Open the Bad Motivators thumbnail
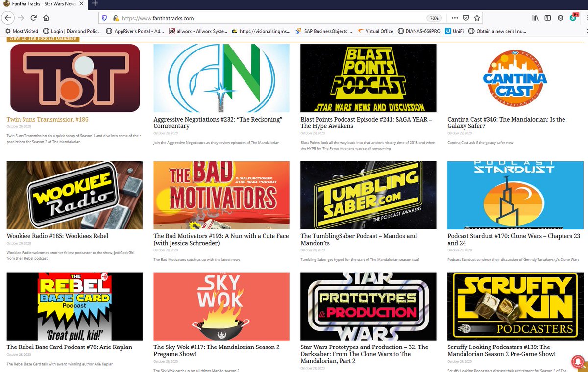Viewport: 588px width, 372px height. click(x=221, y=195)
